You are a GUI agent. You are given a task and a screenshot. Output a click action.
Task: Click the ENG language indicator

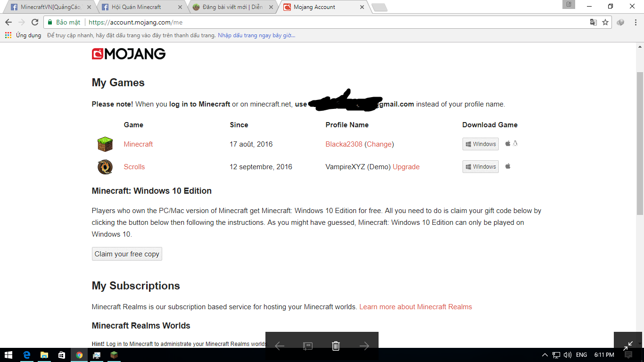(x=581, y=355)
